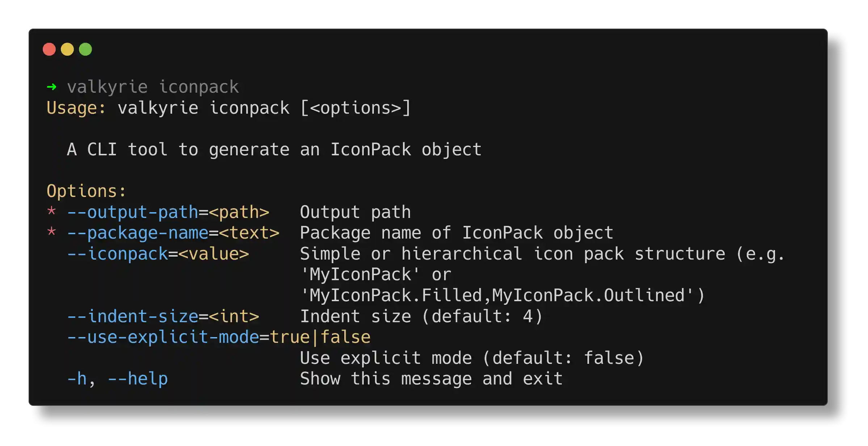The image size is (868, 446).
Task: Click the '[<options>]' usage text
Action: [355, 108]
